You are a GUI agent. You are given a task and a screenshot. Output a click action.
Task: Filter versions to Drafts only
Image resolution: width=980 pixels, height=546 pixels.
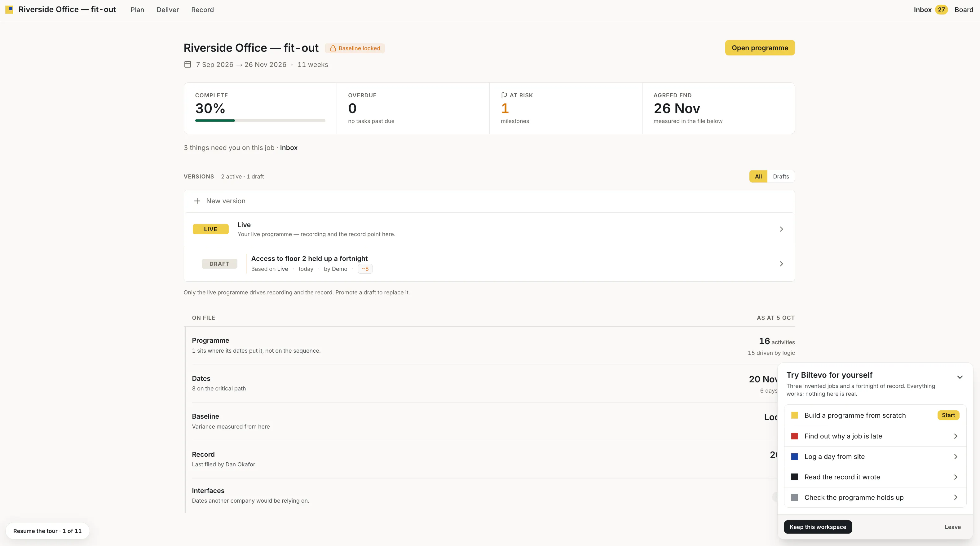(781, 177)
